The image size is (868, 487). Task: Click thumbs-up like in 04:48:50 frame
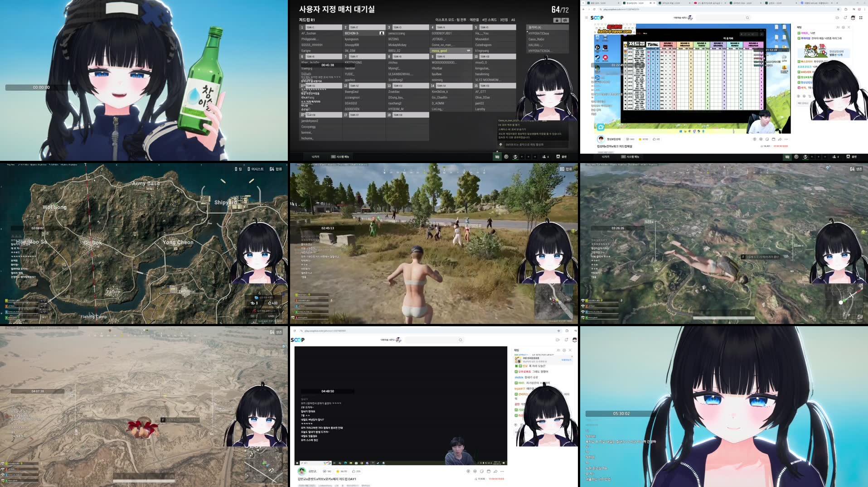(x=354, y=471)
